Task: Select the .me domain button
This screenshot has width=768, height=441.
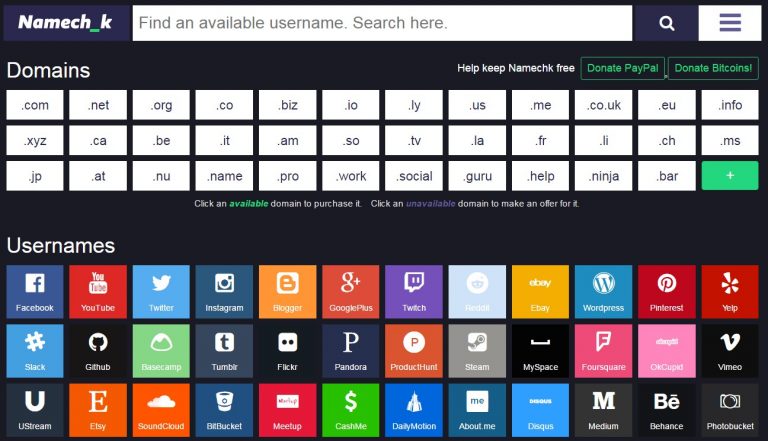Action: pyautogui.click(x=540, y=105)
